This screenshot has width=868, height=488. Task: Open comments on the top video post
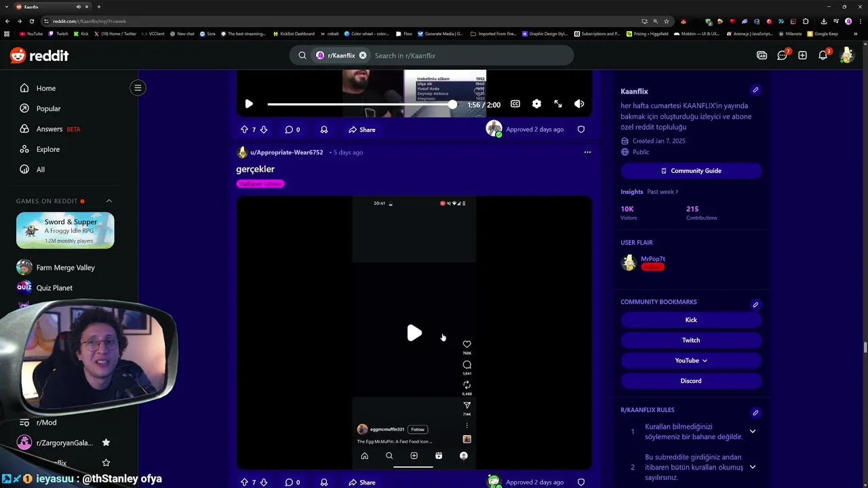[x=292, y=129]
